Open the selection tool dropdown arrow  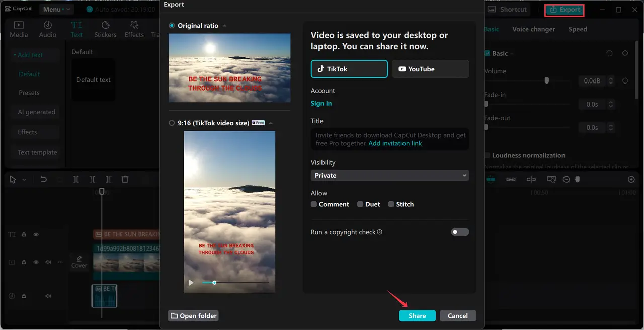(24, 179)
